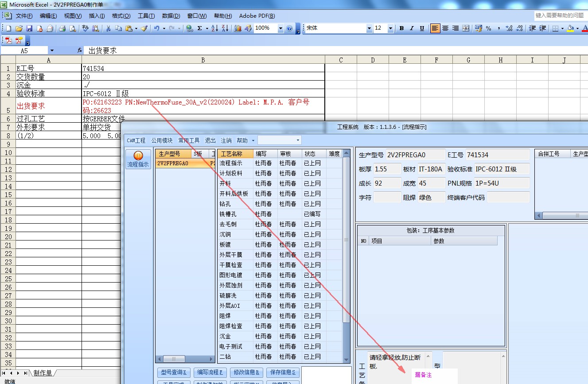Open 公用模块 menu in engineering system

[162, 140]
